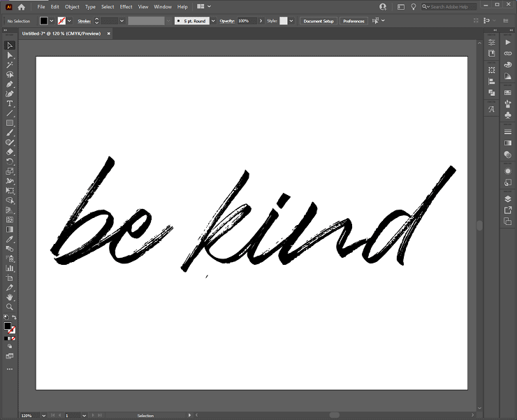Click the Preferences button
Viewport: 517px width, 420px height.
354,21
